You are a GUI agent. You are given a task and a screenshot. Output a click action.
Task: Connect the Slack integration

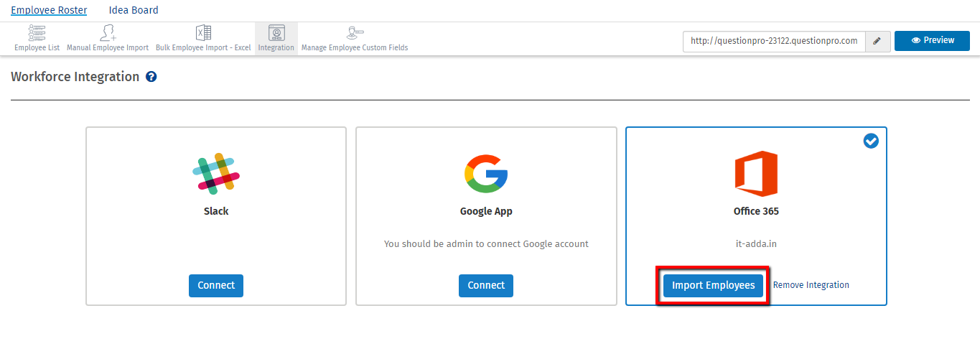tap(216, 285)
